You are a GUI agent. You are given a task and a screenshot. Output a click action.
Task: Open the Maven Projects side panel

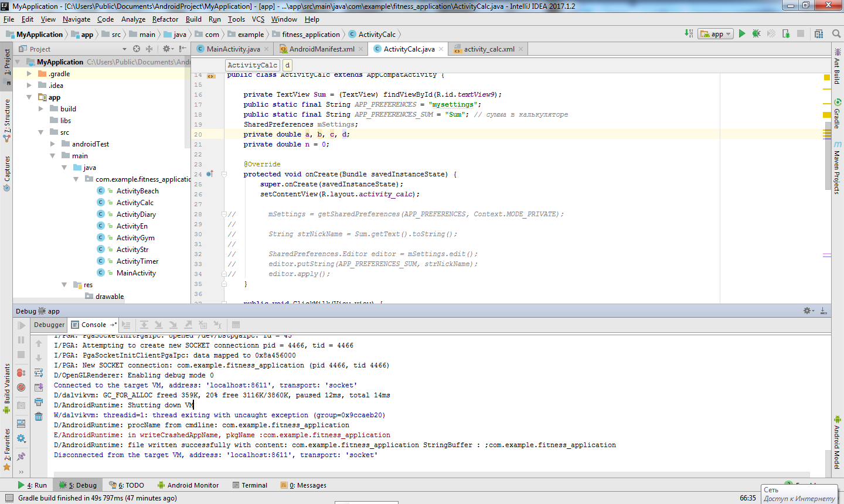pos(837,168)
